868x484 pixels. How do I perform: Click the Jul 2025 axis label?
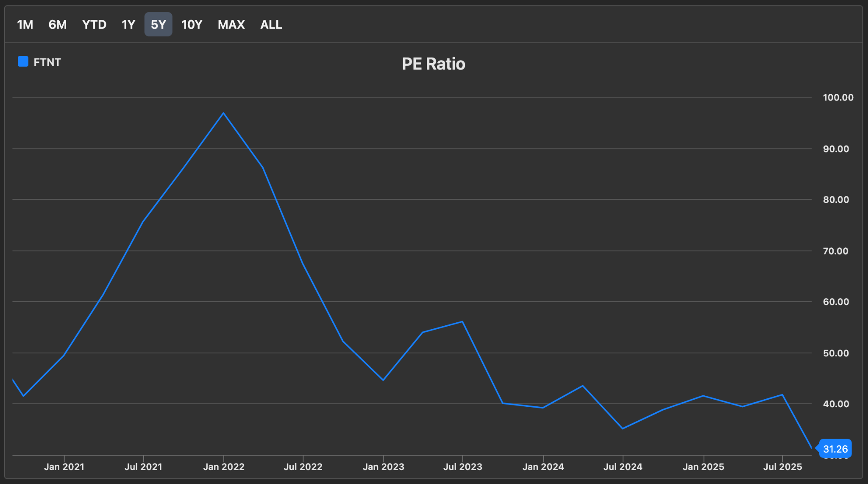point(782,467)
